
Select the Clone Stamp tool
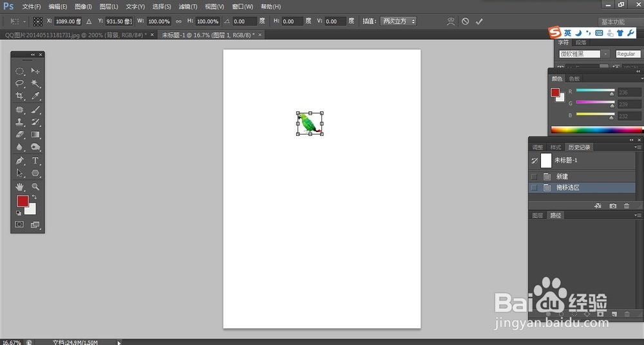[x=19, y=122]
